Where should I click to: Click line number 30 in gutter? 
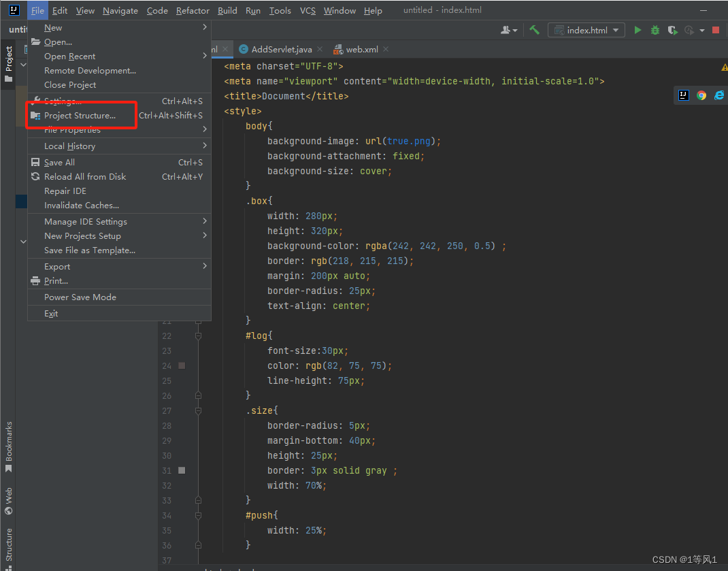[x=167, y=456]
